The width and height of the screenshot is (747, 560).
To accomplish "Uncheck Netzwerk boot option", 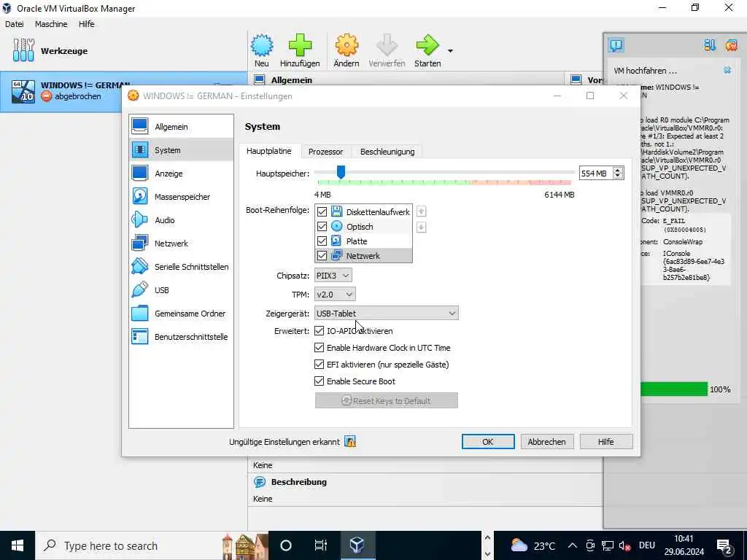I will pos(322,256).
